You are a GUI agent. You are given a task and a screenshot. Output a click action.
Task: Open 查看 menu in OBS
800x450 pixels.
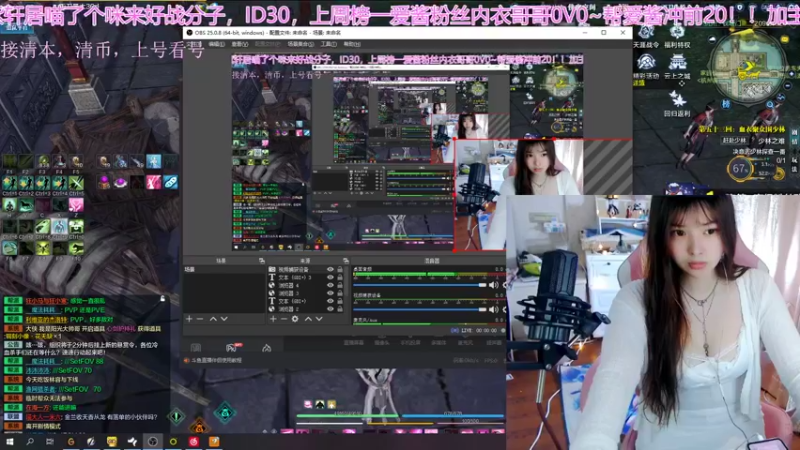point(240,44)
